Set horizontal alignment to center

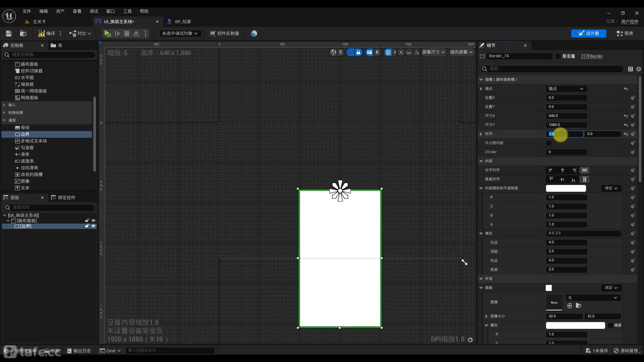(562, 170)
